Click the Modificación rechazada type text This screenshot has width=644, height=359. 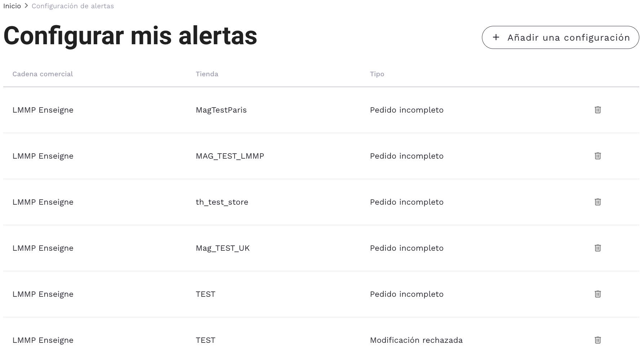point(416,340)
